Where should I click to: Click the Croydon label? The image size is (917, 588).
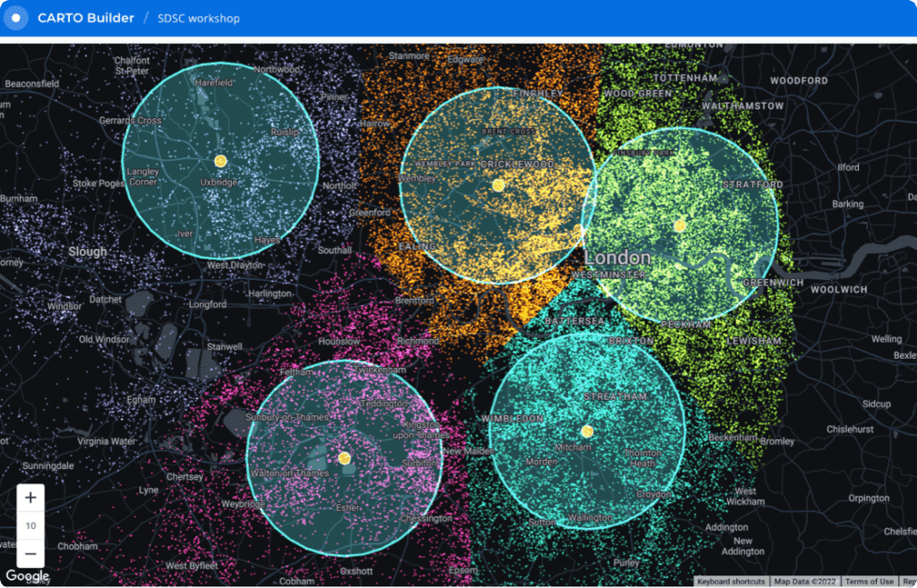click(654, 495)
